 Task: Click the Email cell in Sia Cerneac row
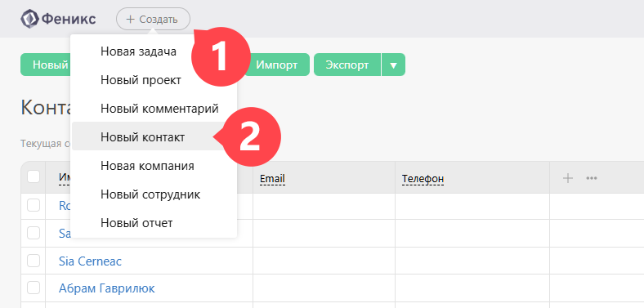click(324, 261)
